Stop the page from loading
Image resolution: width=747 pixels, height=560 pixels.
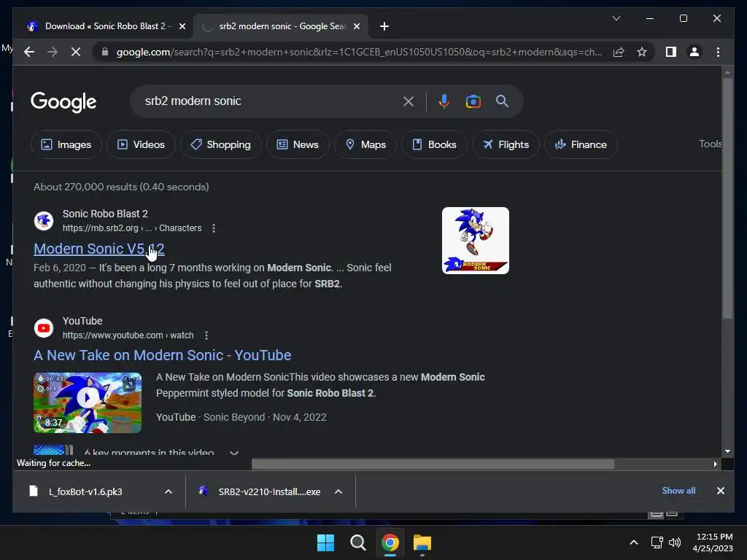pyautogui.click(x=76, y=52)
